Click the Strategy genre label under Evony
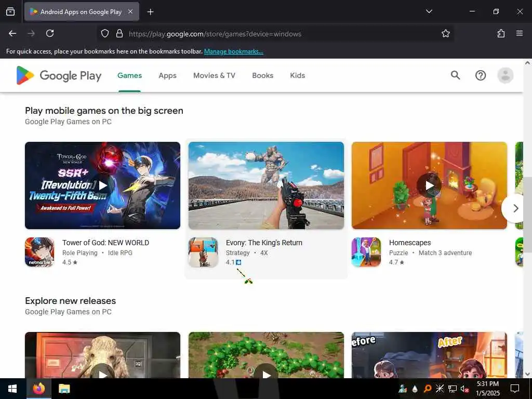The height and width of the screenshot is (399, 532). [237, 253]
